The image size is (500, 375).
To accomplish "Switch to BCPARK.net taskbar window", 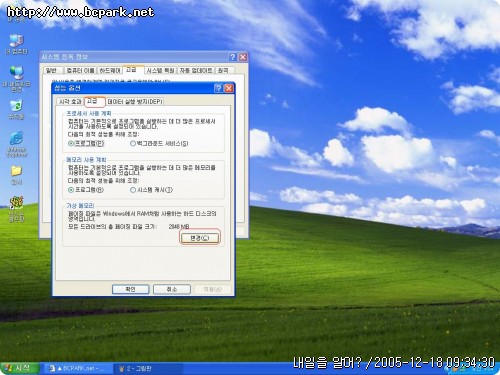I will pyautogui.click(x=77, y=369).
